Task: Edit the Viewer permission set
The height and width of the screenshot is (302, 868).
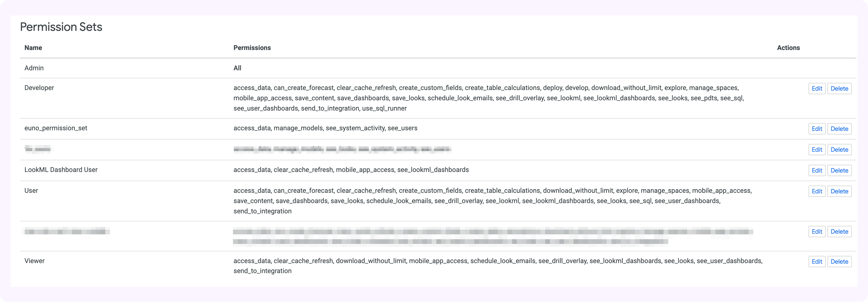Action: (x=817, y=262)
